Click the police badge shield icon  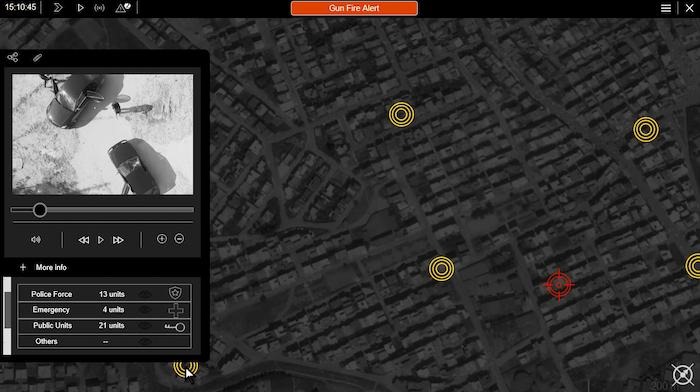click(x=175, y=293)
